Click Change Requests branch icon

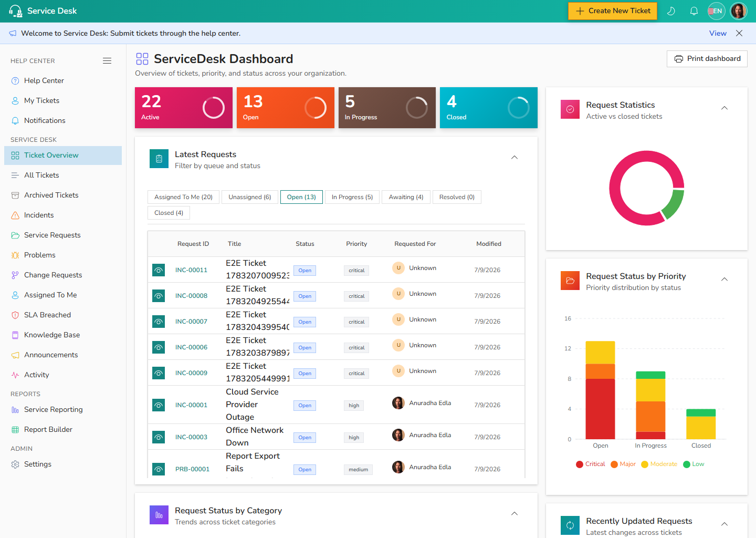[15, 275]
